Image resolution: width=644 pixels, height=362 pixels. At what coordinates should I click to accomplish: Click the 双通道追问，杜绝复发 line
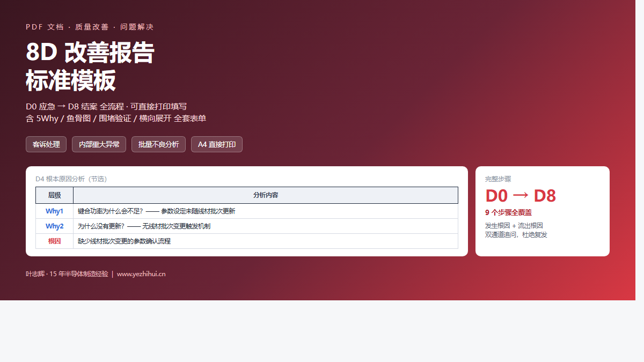pyautogui.click(x=516, y=234)
